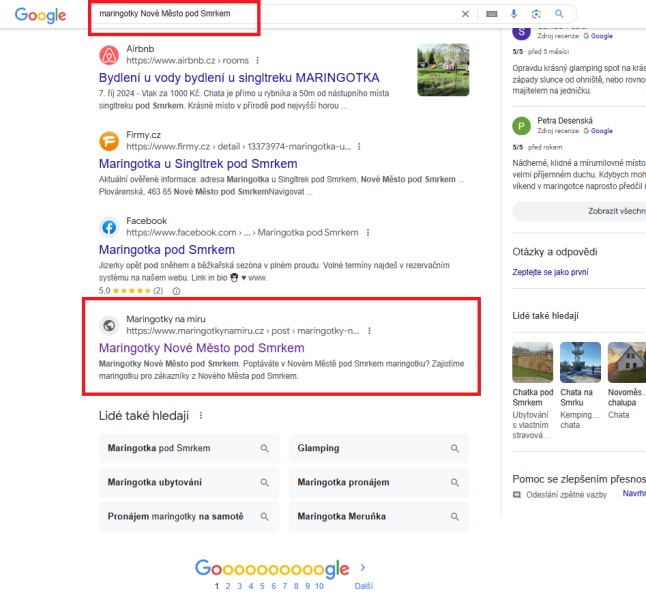Search related term Pronájem maringotky na samotě
646x600 pixels.
tap(189, 516)
